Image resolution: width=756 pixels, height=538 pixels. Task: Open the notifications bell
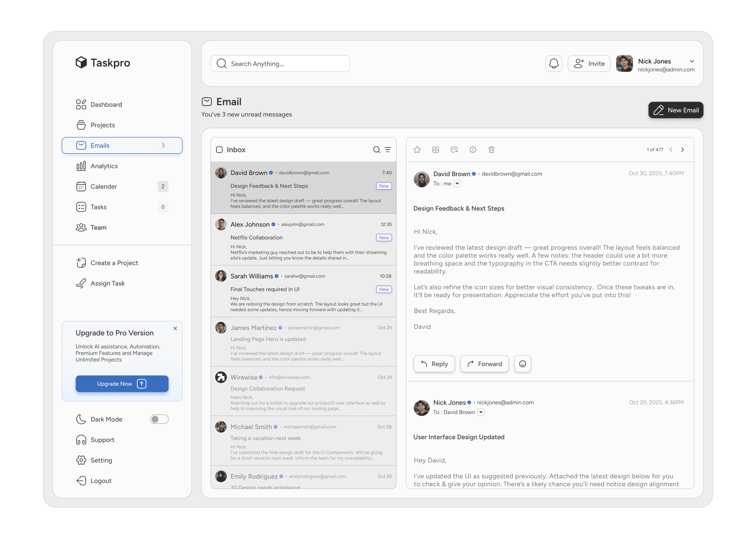pyautogui.click(x=553, y=64)
